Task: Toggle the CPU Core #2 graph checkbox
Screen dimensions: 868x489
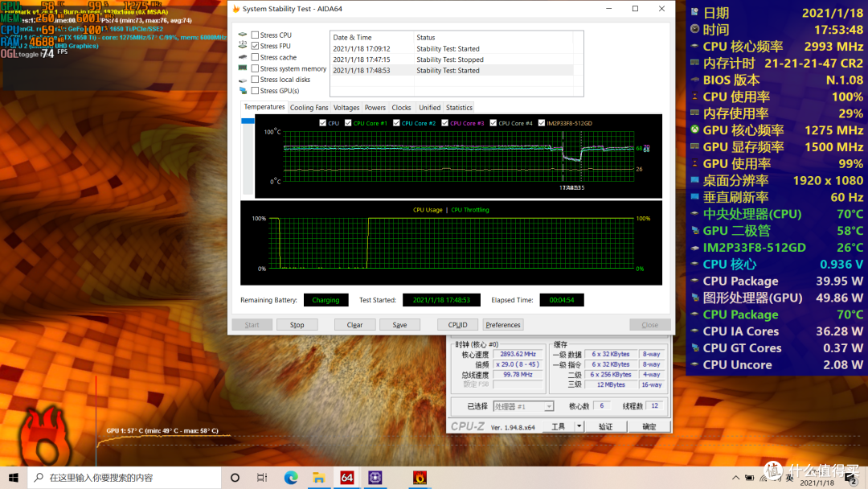Action: tap(396, 123)
